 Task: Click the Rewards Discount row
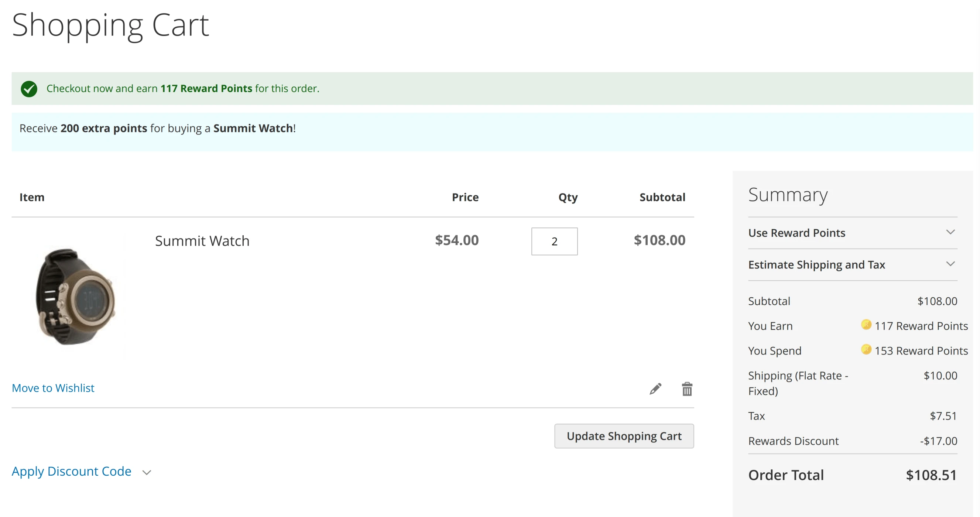click(793, 441)
